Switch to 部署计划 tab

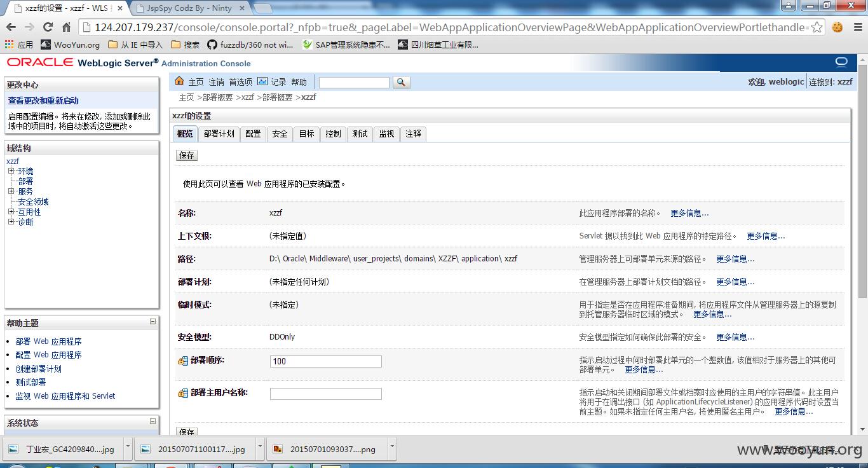(x=219, y=134)
